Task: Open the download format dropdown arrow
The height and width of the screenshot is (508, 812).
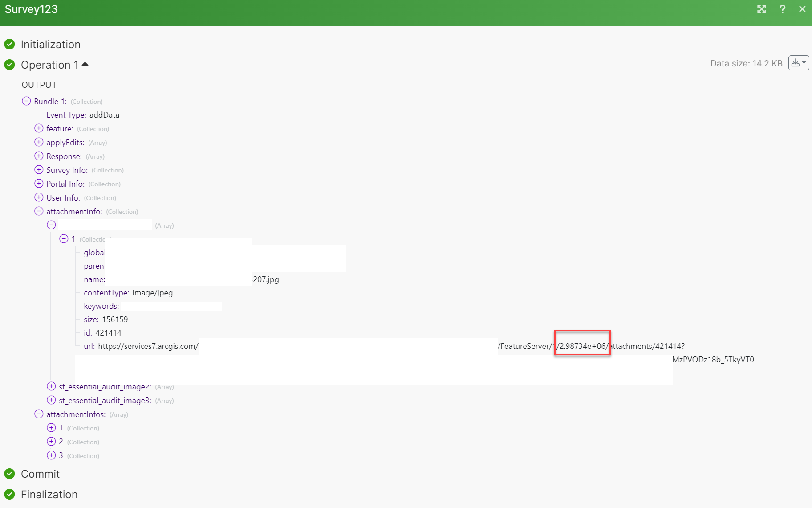Action: coord(803,63)
